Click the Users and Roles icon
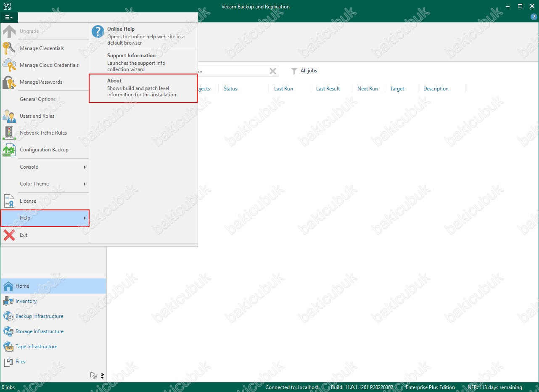 9,116
